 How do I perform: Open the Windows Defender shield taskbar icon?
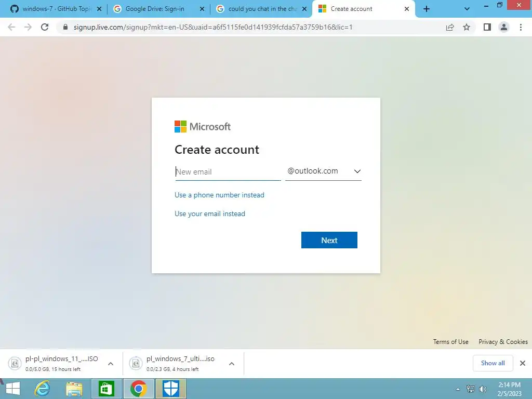pyautogui.click(x=170, y=389)
